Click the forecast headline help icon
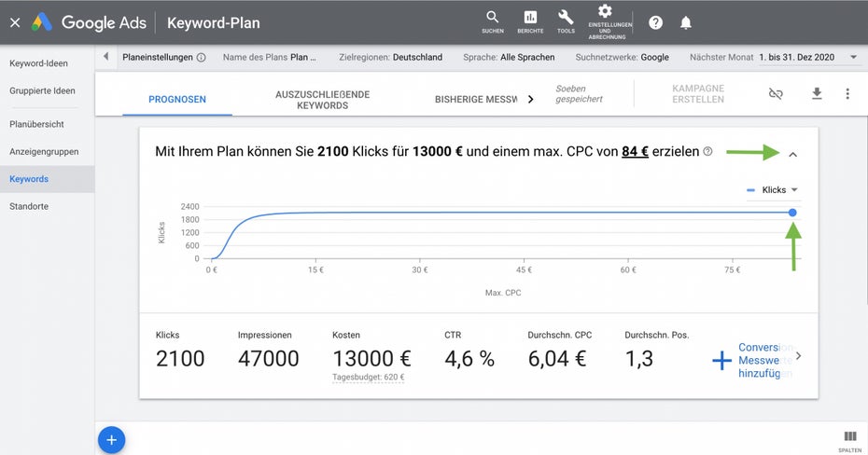Screen dimensions: 868x455 point(707,151)
